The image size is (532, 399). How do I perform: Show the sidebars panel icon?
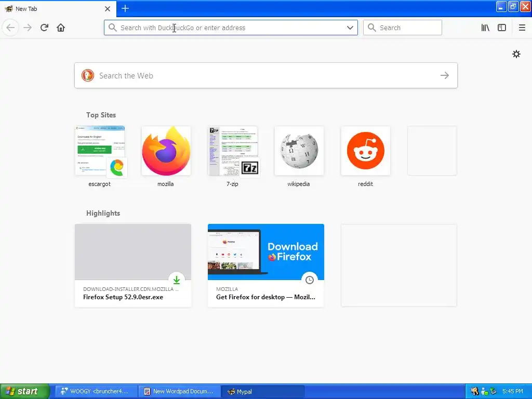(502, 28)
